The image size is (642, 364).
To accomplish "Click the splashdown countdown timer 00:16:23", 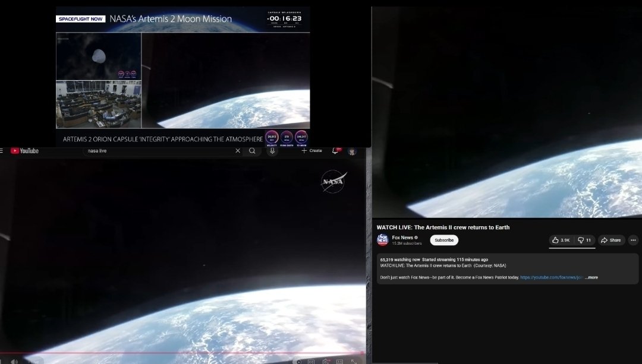I will [x=284, y=19].
